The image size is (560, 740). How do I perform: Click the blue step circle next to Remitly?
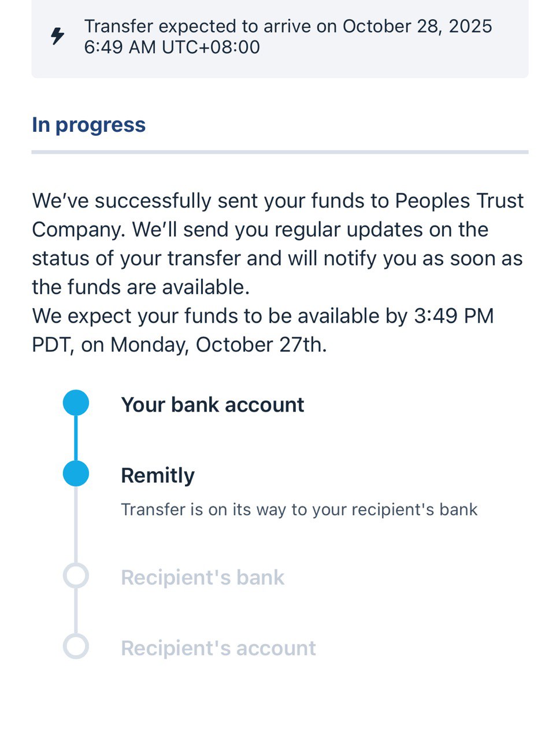(x=76, y=474)
